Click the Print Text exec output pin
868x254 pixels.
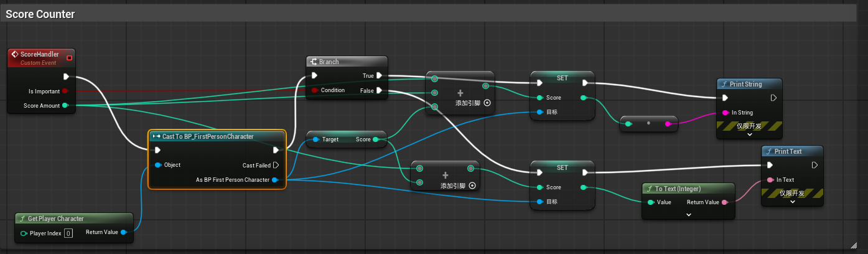(x=814, y=165)
